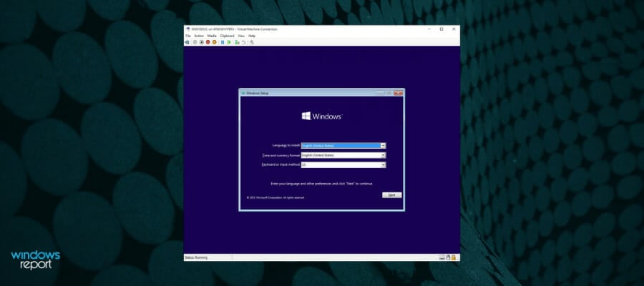This screenshot has width=644, height=286.
Task: Click the 'Time and currency format' label
Action: click(x=281, y=155)
